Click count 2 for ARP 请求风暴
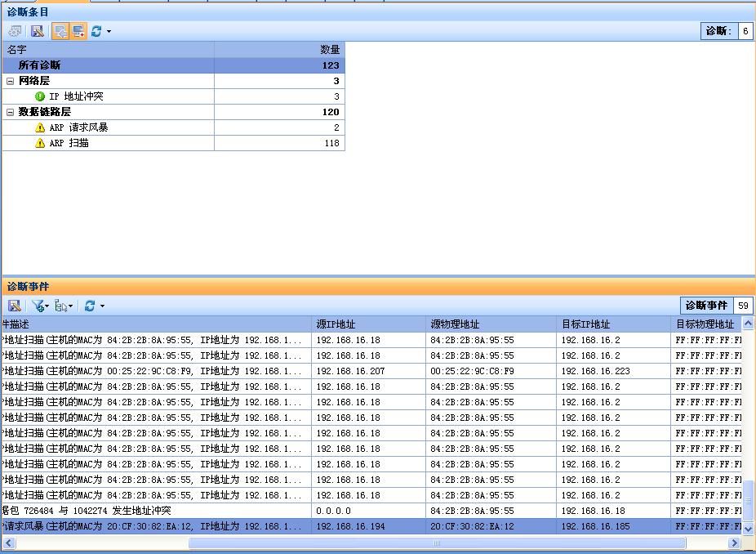 pos(336,127)
